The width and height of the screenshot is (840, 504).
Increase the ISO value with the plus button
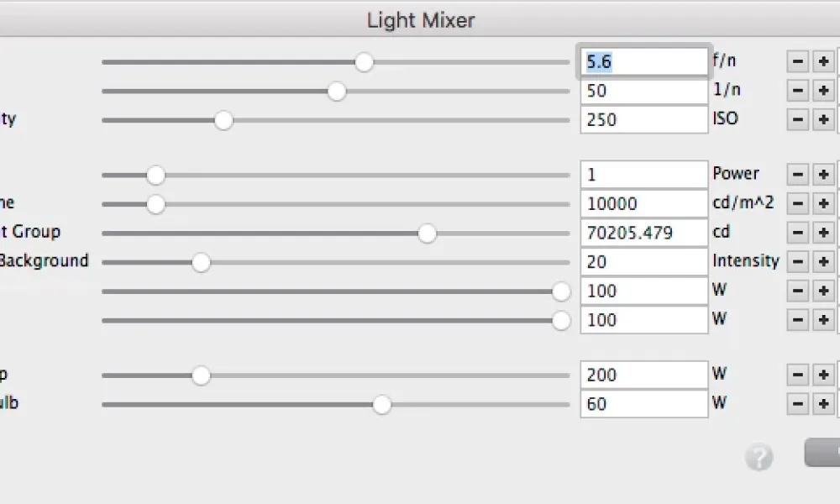click(823, 119)
